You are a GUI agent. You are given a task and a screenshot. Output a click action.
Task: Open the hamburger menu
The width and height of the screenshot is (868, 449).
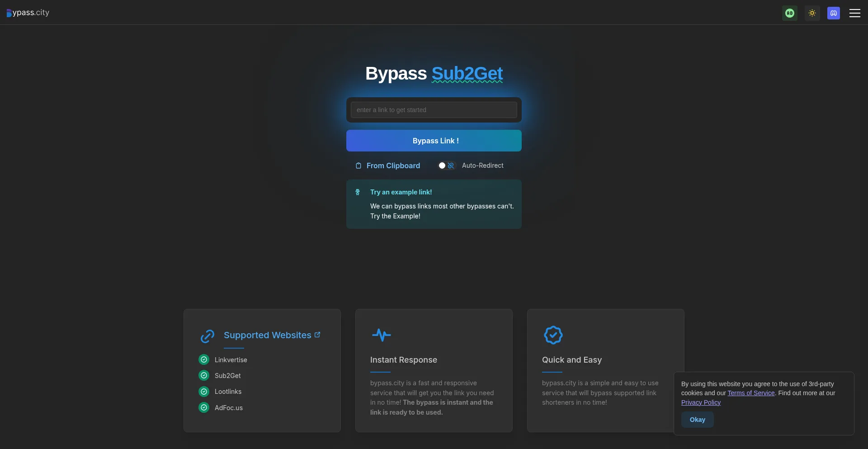click(x=854, y=13)
